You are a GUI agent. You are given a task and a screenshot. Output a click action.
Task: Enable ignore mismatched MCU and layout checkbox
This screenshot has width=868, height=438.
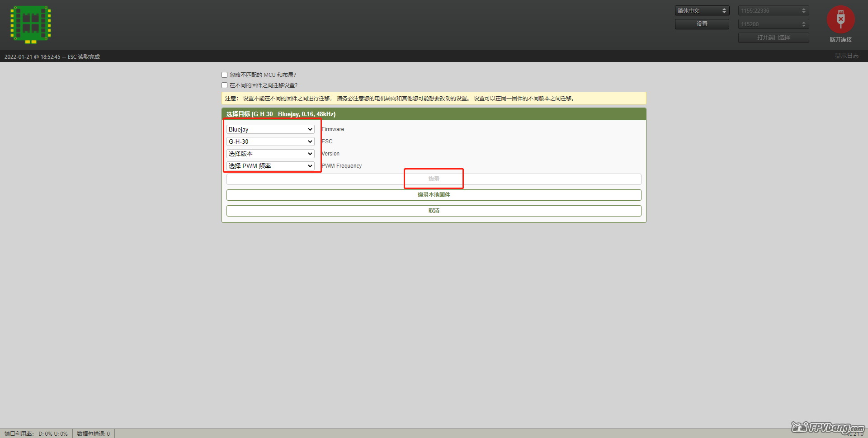coord(224,75)
